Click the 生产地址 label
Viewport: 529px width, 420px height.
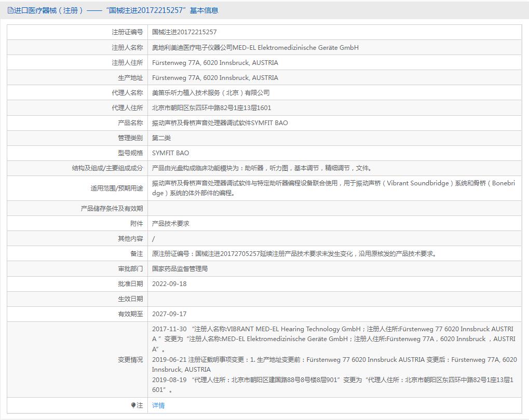pyautogui.click(x=130, y=77)
